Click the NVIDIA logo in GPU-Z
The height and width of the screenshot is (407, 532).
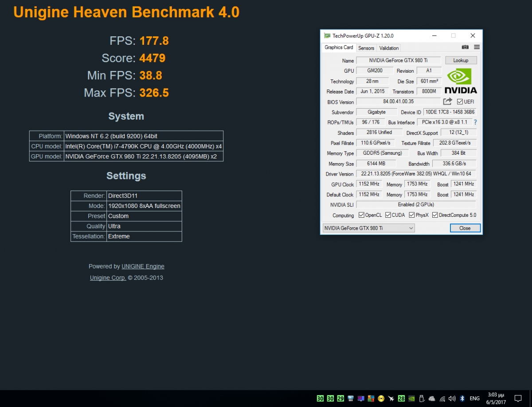[x=461, y=81]
